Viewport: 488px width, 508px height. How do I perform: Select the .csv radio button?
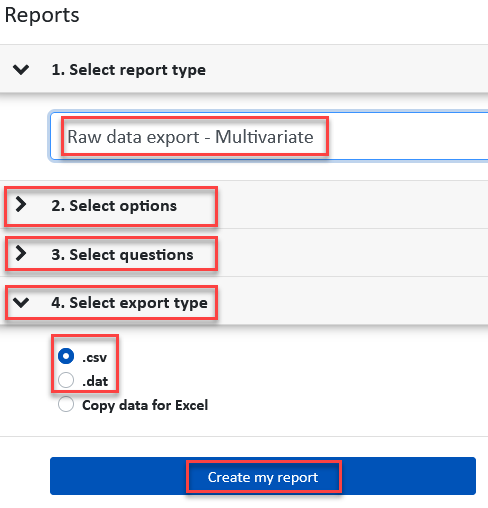coord(66,356)
